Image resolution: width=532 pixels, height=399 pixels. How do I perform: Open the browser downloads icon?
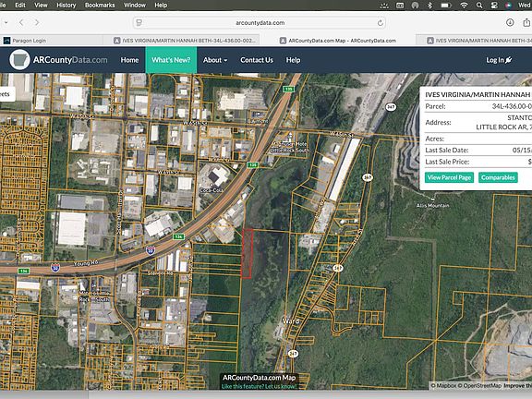pyautogui.click(x=510, y=22)
